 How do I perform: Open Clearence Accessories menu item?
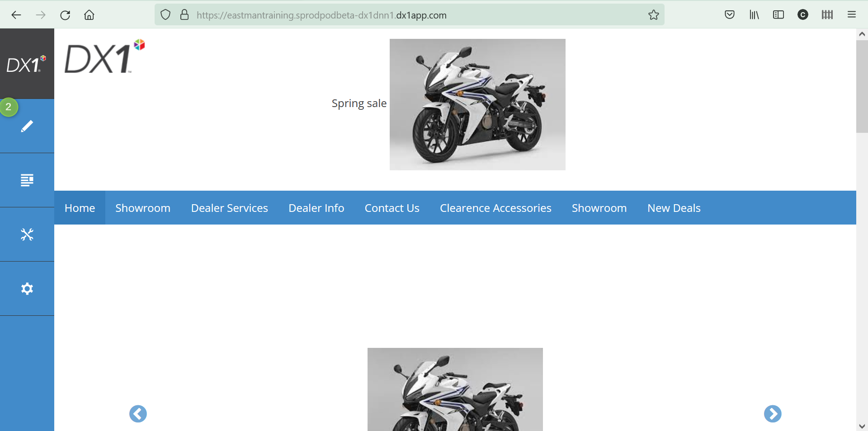point(495,208)
